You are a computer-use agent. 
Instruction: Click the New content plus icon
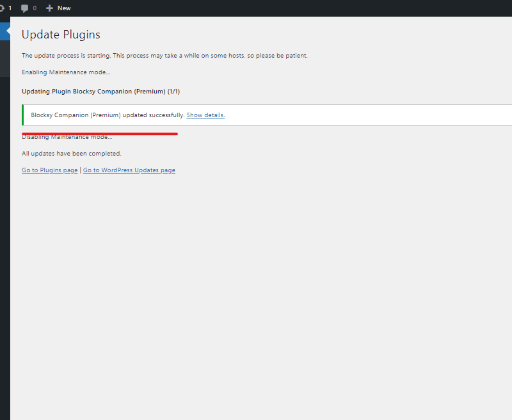click(x=49, y=8)
